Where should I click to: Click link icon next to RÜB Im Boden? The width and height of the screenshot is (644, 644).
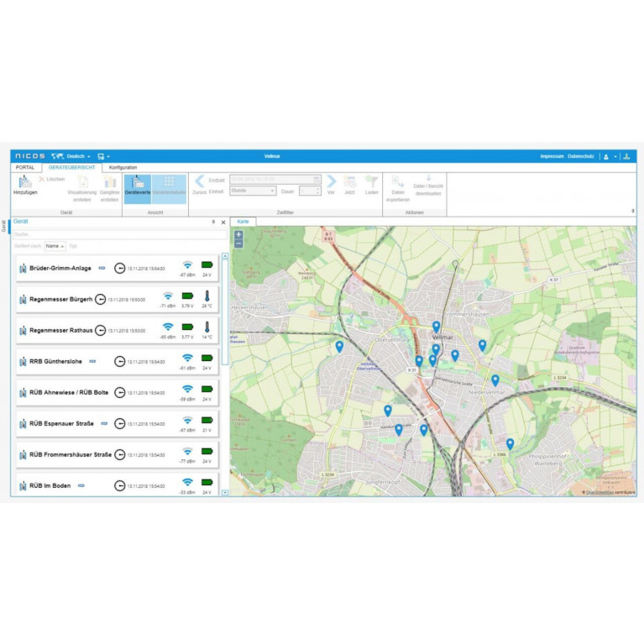pos(81,485)
